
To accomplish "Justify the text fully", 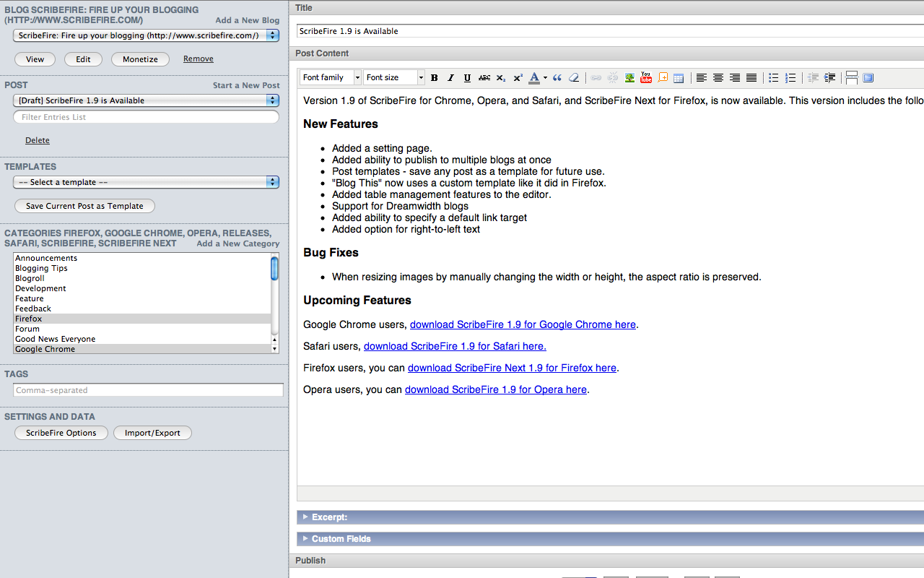I will pyautogui.click(x=751, y=78).
